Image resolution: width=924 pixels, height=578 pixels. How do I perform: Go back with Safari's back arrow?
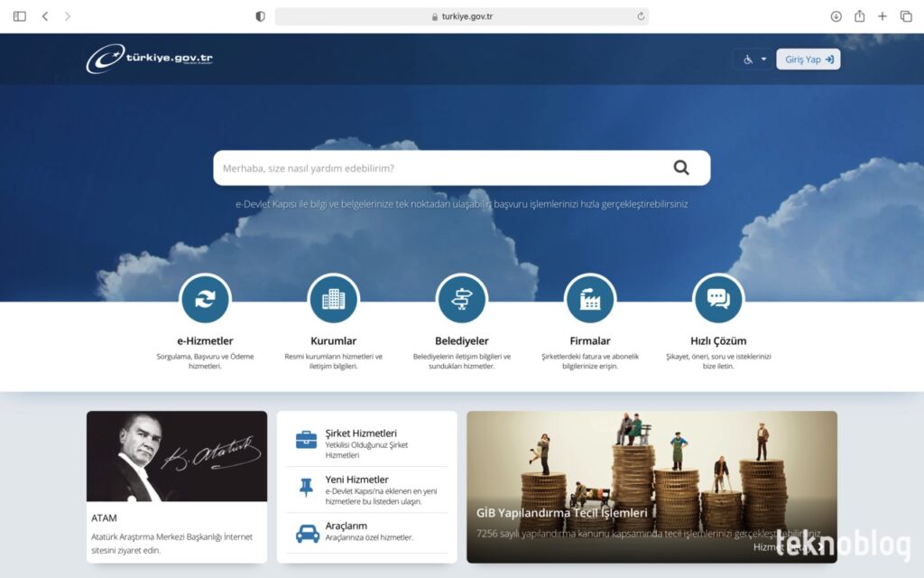coord(45,16)
